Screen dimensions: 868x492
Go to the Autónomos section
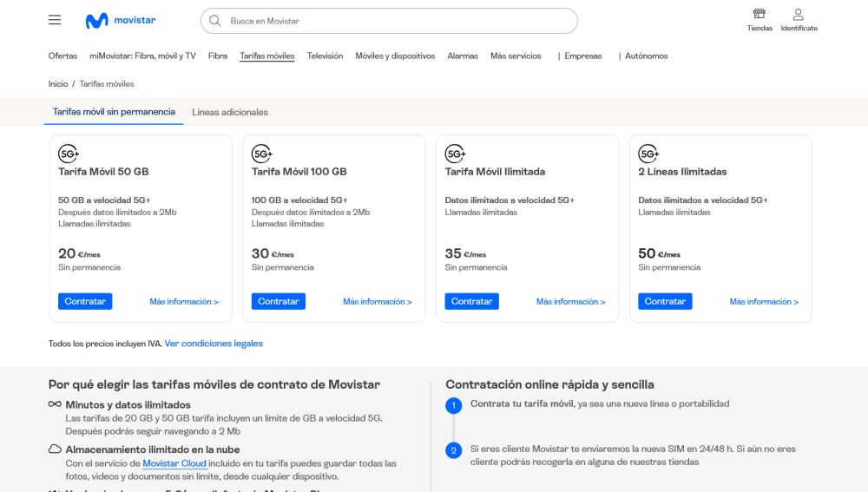[x=646, y=56]
